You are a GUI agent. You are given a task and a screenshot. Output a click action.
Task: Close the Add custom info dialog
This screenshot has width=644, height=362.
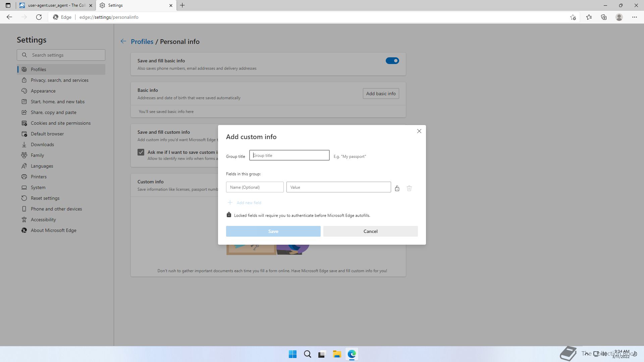[x=419, y=131]
